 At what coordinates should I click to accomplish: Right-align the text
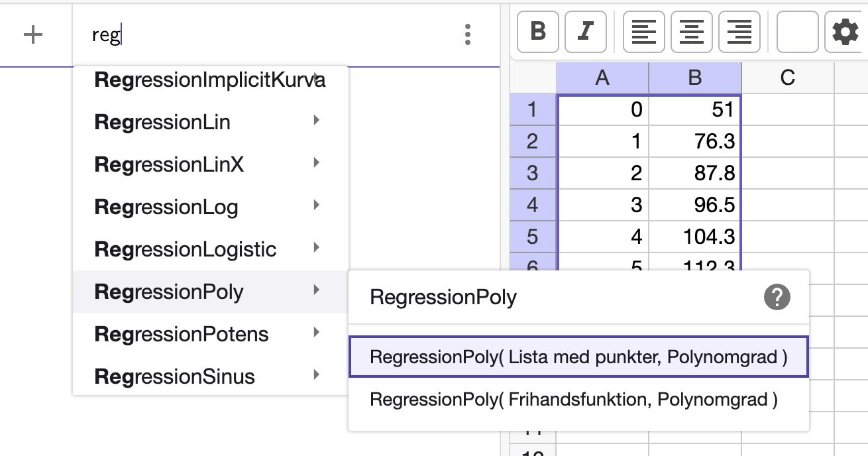click(x=739, y=31)
